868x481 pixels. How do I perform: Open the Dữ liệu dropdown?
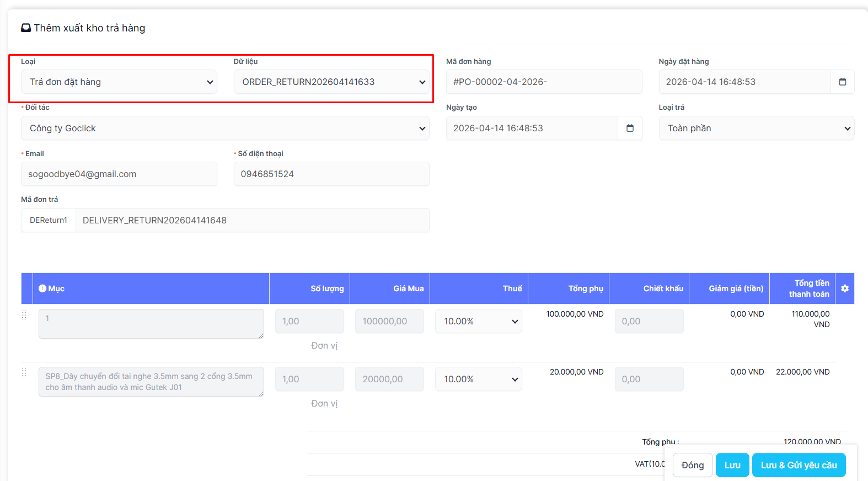tap(331, 82)
